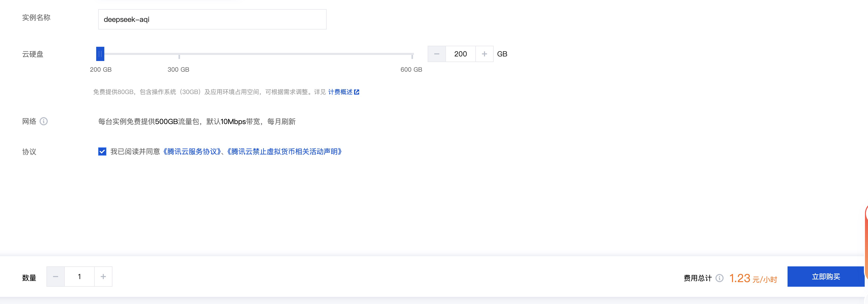Click the instance name input showing deepseek-aqi
The width and height of the screenshot is (868, 304).
pos(212,19)
